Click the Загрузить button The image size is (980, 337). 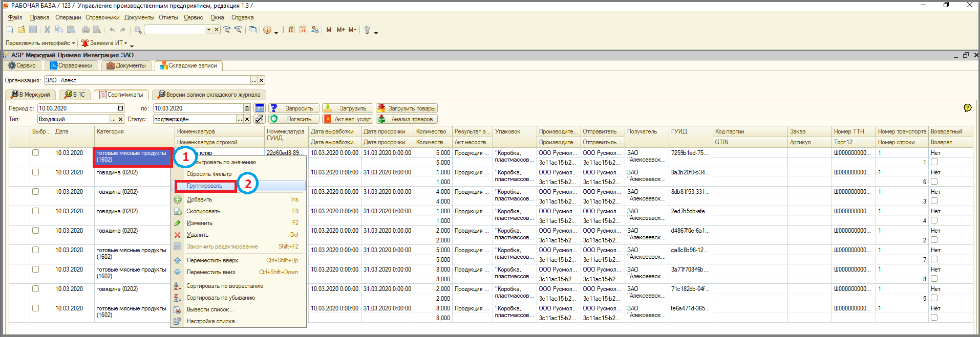point(348,108)
